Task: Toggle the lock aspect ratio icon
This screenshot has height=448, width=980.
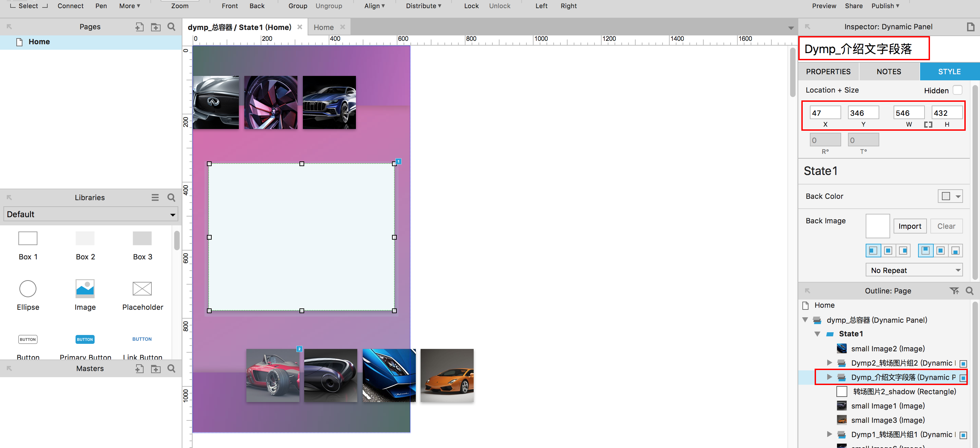Action: (928, 125)
